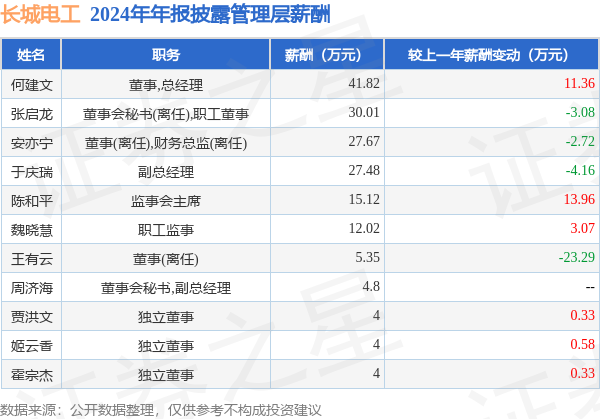This screenshot has width=600, height=419.
Task: Click the salary value 27.48
Action: pyautogui.click(x=364, y=171)
